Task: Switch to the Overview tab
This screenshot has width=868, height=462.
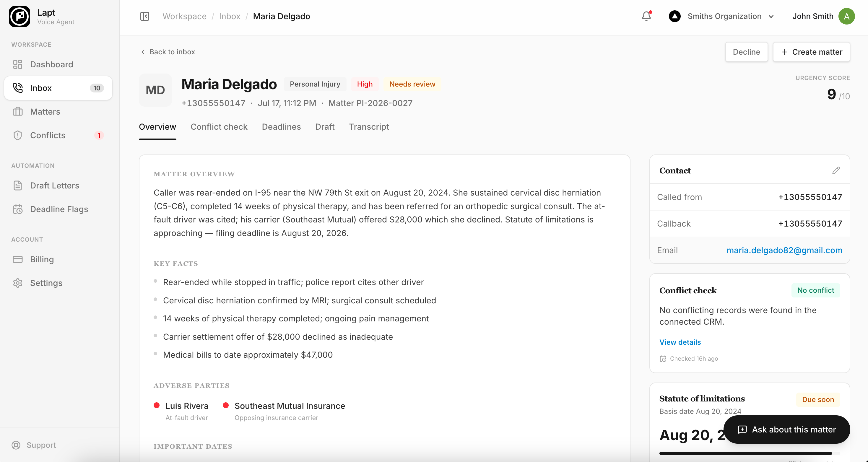Action: (x=157, y=127)
